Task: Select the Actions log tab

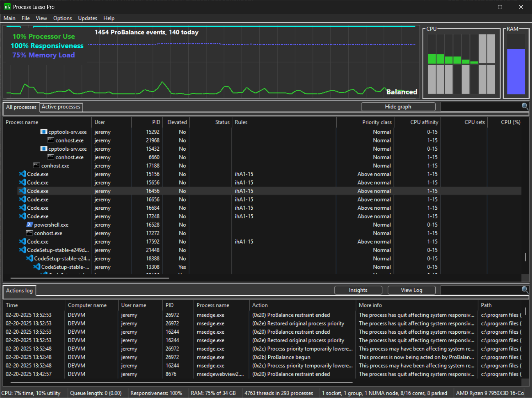Action: tap(19, 290)
